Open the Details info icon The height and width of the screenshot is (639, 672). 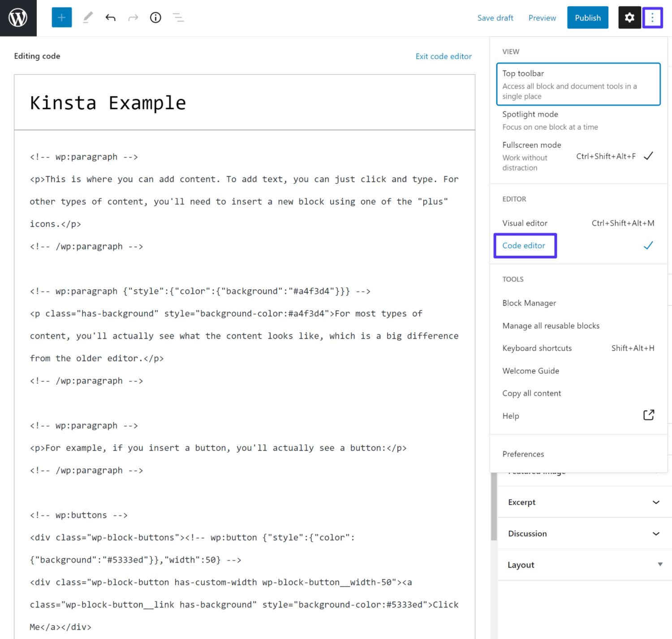tap(155, 17)
